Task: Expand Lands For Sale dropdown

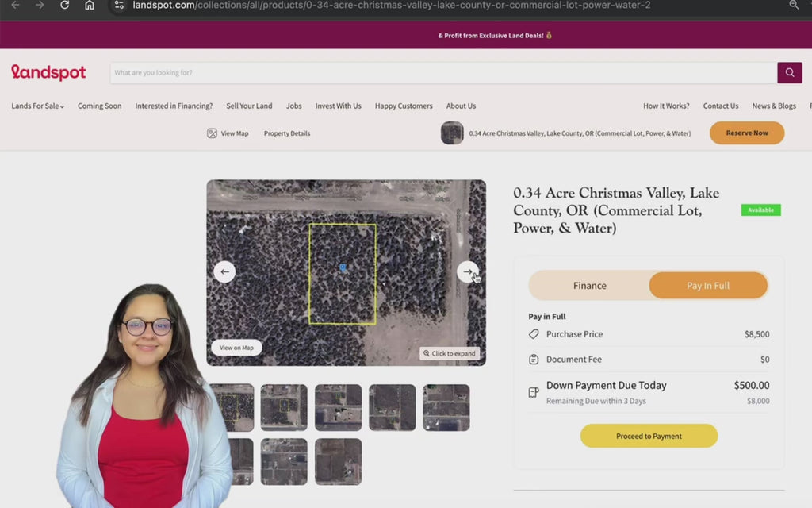Action: pyautogui.click(x=37, y=106)
